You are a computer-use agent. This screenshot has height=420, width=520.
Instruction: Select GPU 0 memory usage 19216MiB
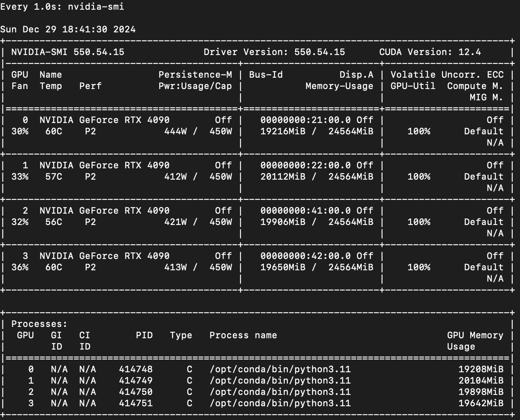(283, 131)
